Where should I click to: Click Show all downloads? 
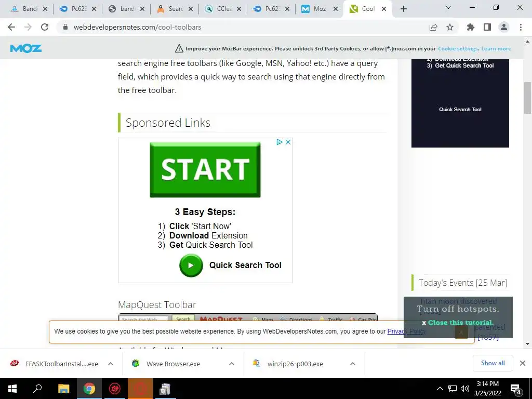493,363
